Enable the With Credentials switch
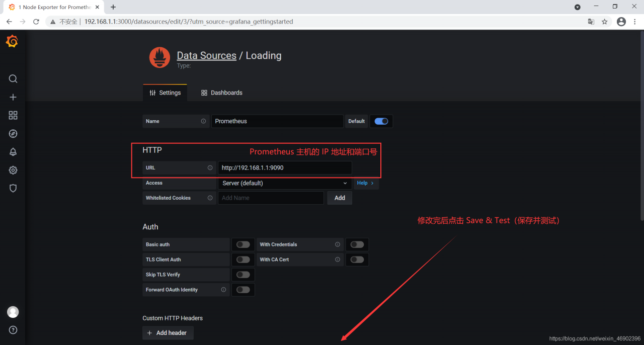 [x=357, y=244]
